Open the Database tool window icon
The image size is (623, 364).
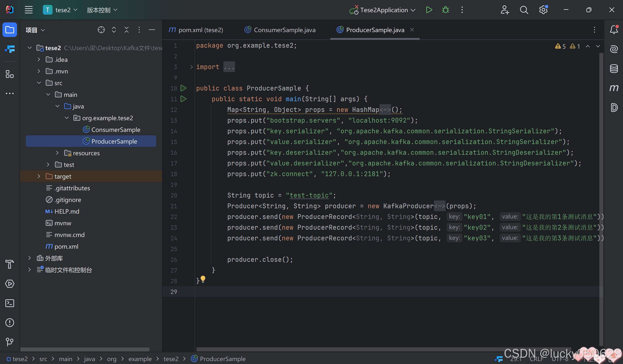(x=614, y=68)
